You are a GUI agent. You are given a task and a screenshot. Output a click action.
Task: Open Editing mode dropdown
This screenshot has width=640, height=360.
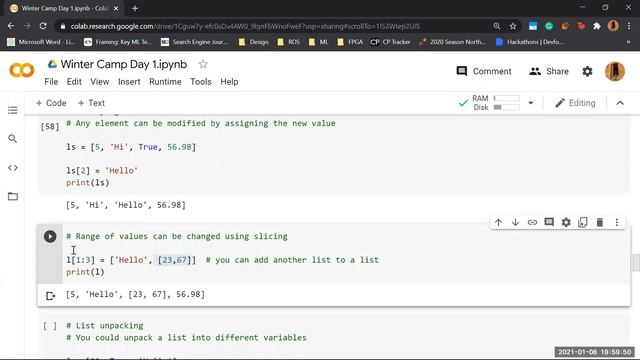pos(575,103)
